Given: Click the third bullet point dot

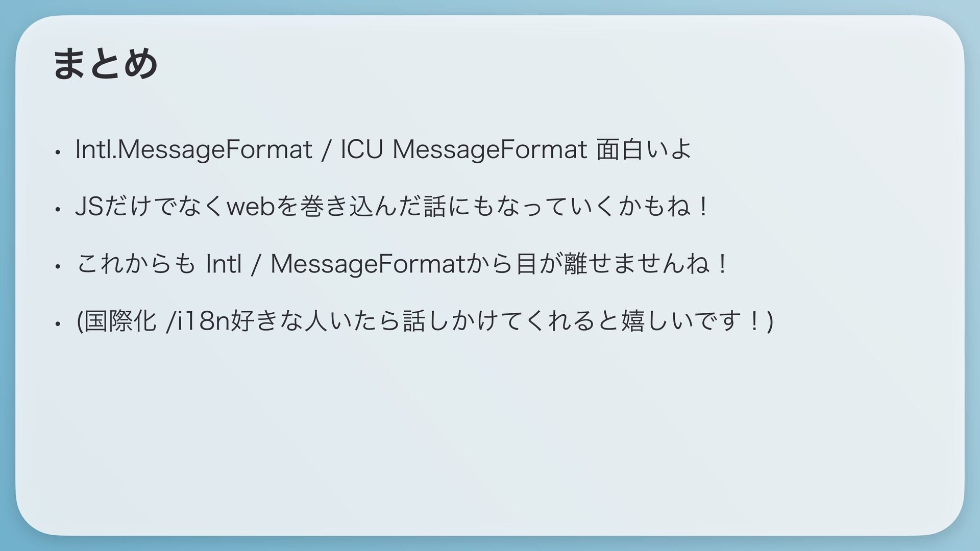Looking at the screenshot, I should 59,266.
